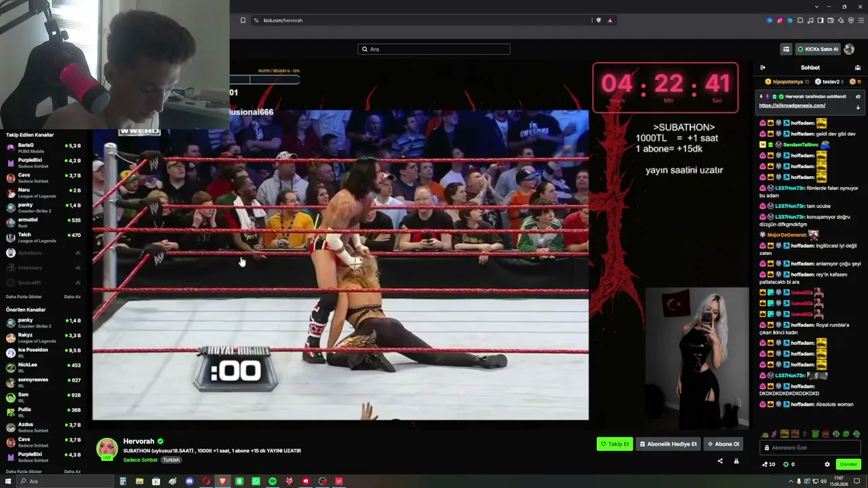Image resolution: width=868 pixels, height=488 pixels.
Task: Open the Brave Wallet icon
Action: point(831,20)
